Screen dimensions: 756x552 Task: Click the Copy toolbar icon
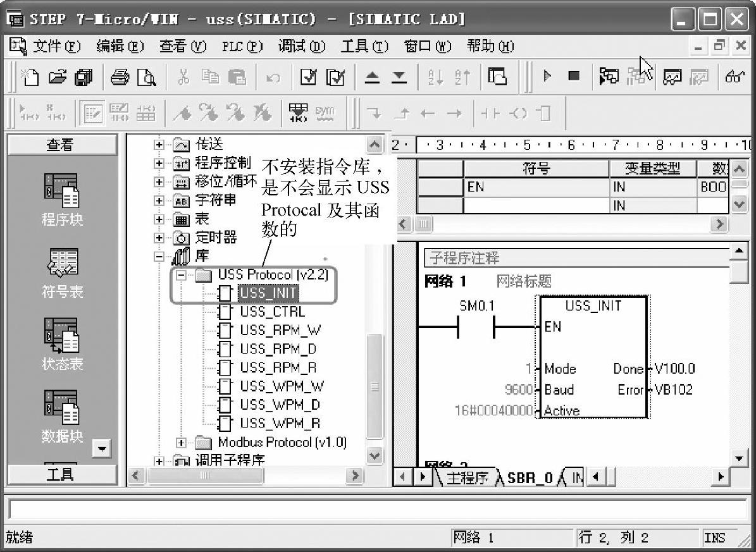[210, 77]
